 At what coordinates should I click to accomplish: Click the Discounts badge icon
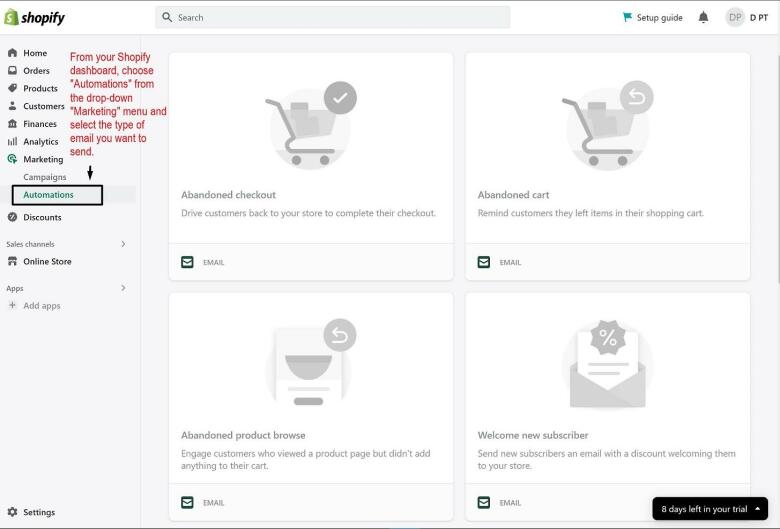(12, 217)
